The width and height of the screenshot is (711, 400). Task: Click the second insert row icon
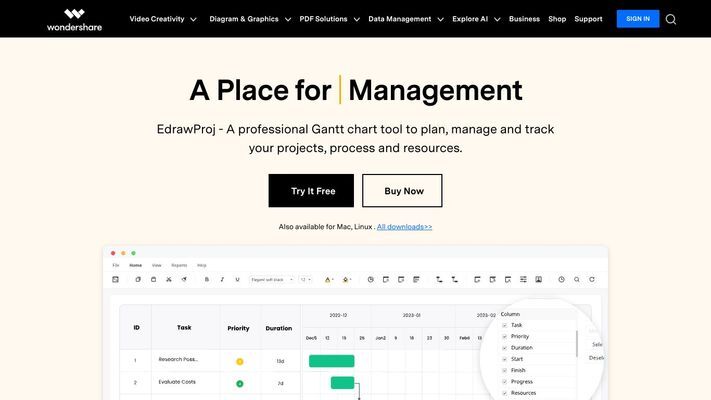click(x=492, y=279)
